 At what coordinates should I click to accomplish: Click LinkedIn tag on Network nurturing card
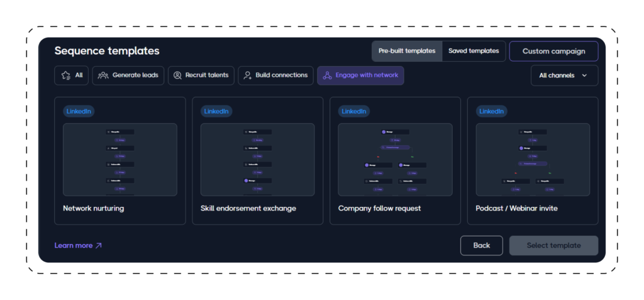[x=79, y=111]
